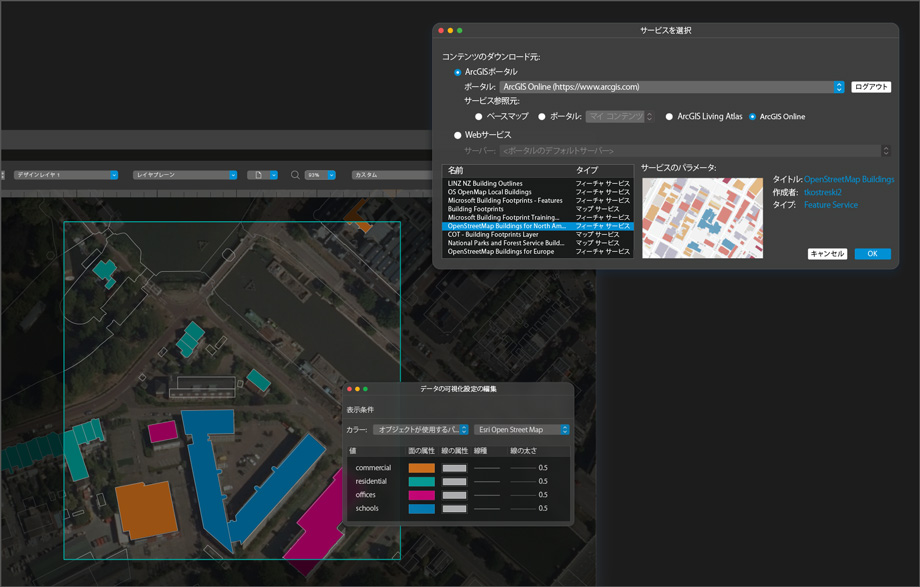Screen dimensions: 920x587
Task: Select Microsoft Building Footprint Training row
Action: click(x=537, y=217)
